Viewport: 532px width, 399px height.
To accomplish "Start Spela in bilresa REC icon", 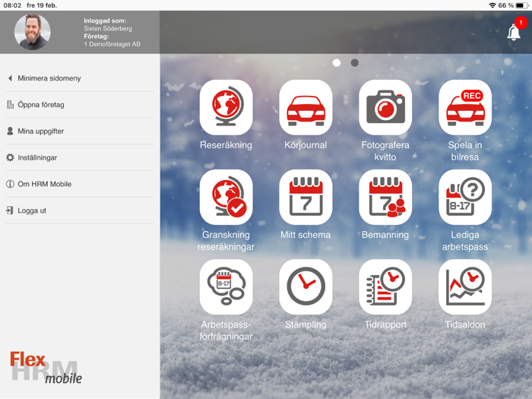I will pos(465,108).
